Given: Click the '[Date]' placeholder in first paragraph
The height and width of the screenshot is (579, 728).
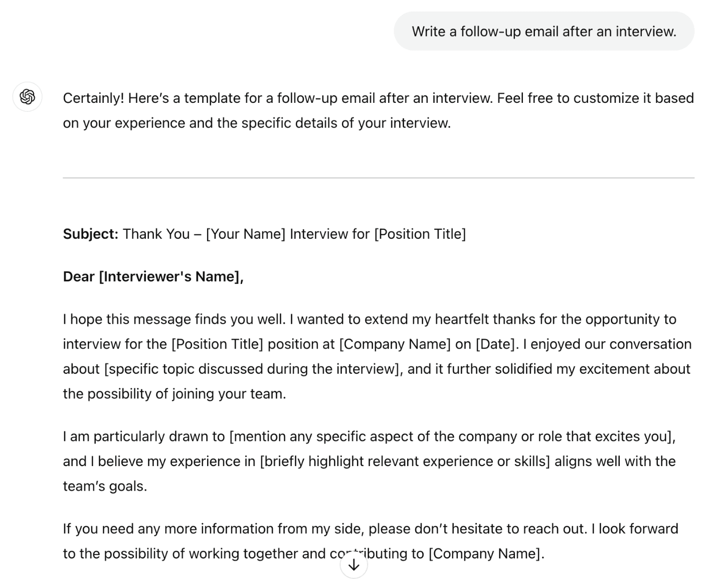Looking at the screenshot, I should click(x=495, y=344).
